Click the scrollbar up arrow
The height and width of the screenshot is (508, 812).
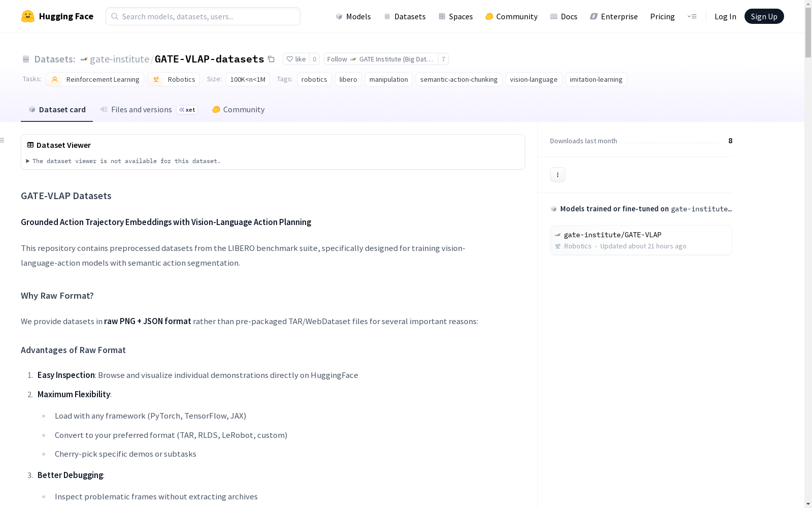click(808, 4)
